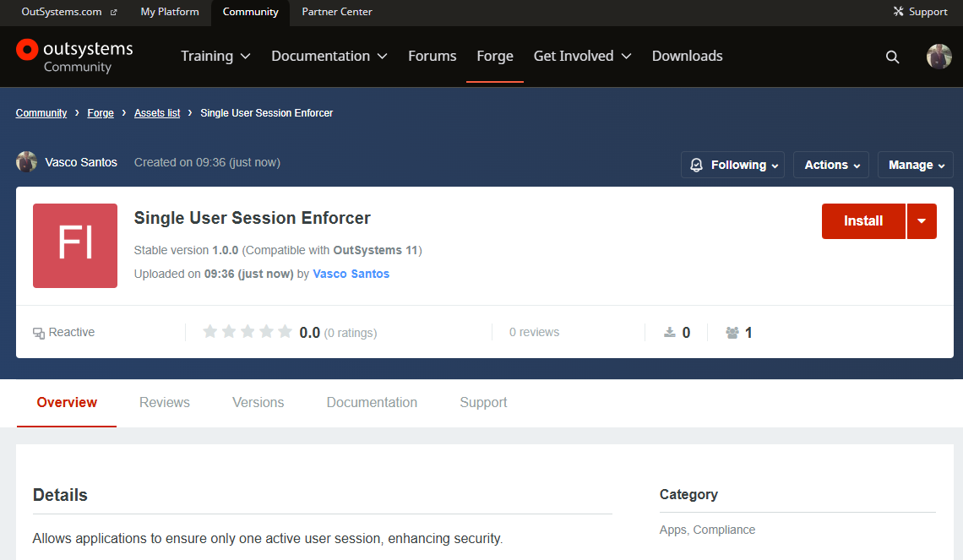The image size is (963, 560).
Task: Open the Following dropdown
Action: click(732, 166)
